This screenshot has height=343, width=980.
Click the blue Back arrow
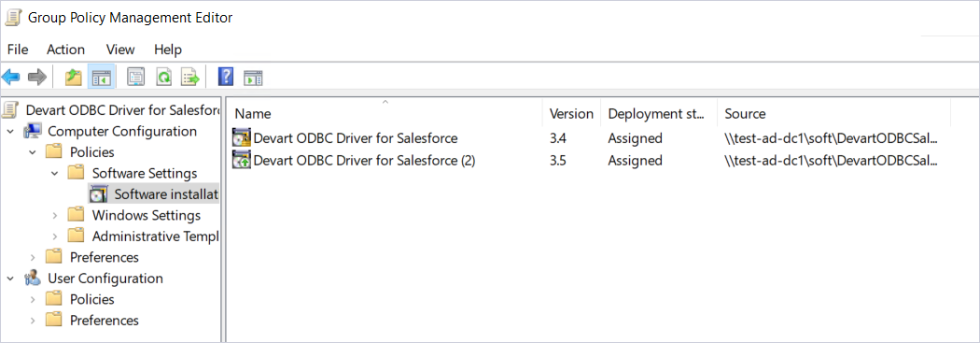click(x=10, y=78)
